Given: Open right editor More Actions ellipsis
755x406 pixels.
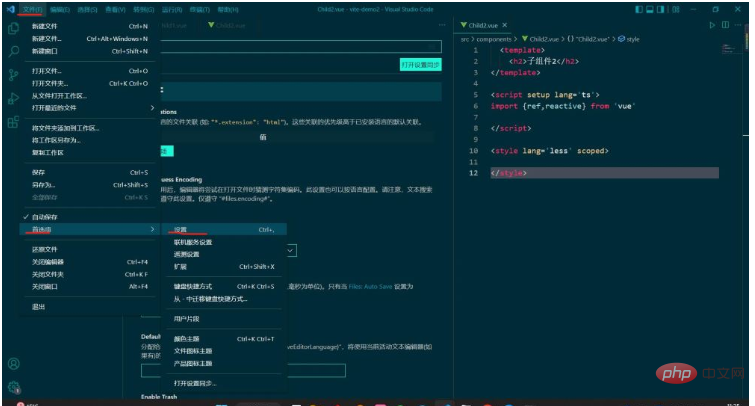Looking at the screenshot, I should click(738, 25).
